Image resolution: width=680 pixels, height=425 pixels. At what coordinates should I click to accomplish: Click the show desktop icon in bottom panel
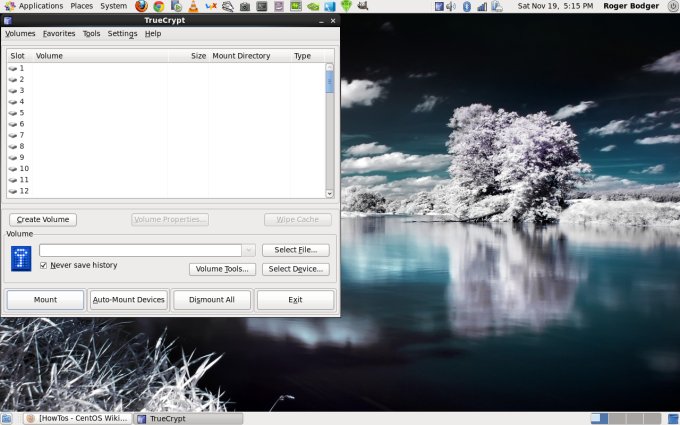tap(7, 418)
